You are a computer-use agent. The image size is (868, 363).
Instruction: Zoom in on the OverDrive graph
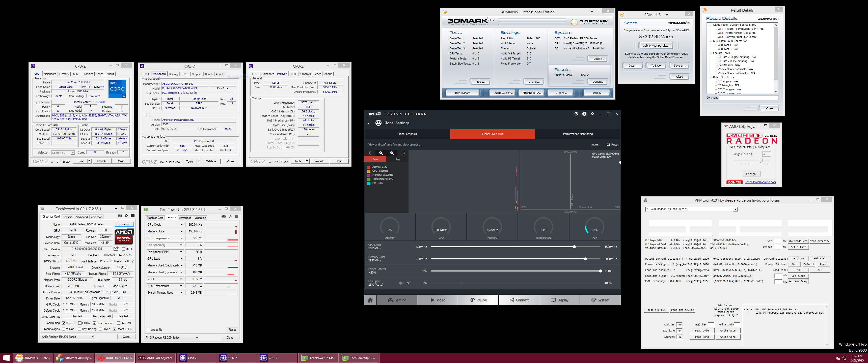[381, 153]
